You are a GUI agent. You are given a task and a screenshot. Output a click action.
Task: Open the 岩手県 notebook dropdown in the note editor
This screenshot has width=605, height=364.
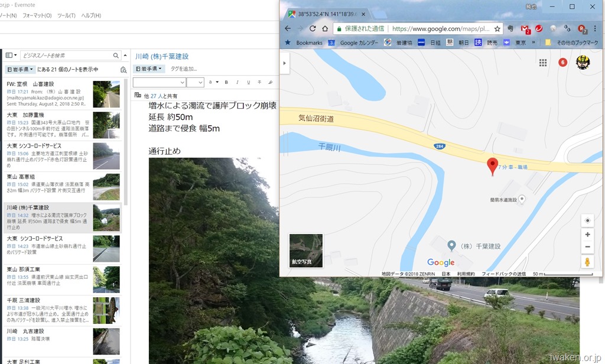[149, 69]
